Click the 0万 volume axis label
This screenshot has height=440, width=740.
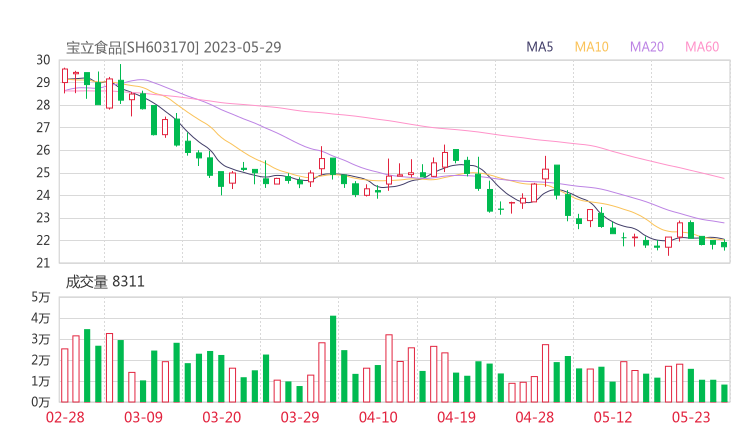[x=41, y=402]
